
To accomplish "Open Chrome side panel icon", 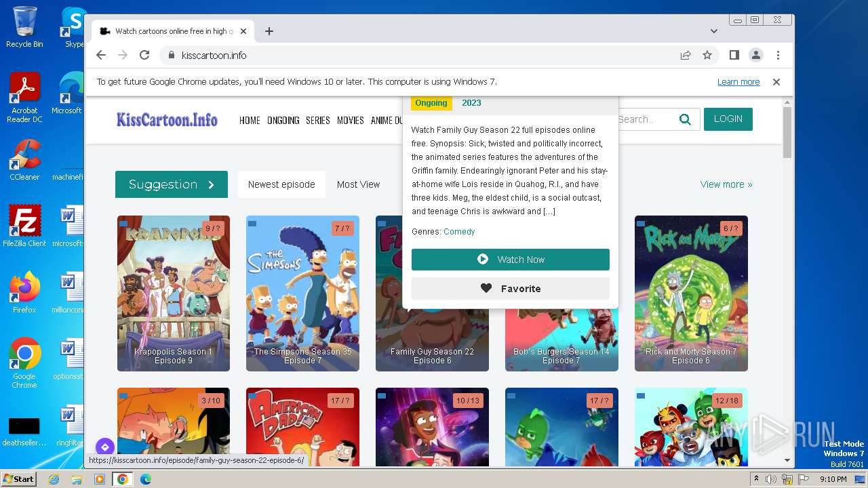I will (x=734, y=55).
